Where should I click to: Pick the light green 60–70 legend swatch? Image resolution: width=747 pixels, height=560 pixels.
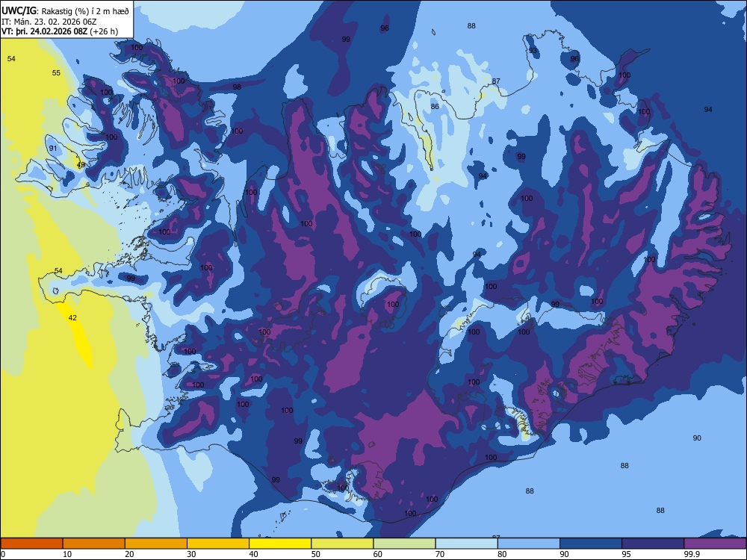pos(404,544)
